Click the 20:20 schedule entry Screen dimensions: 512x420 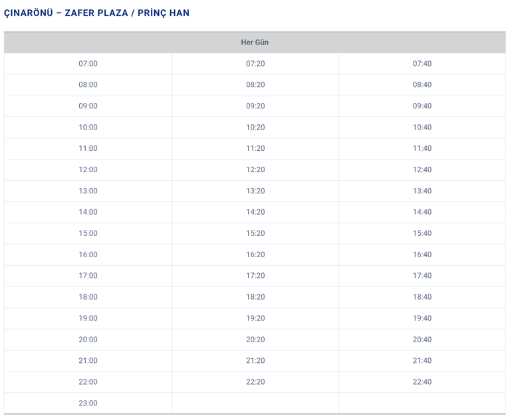255,340
